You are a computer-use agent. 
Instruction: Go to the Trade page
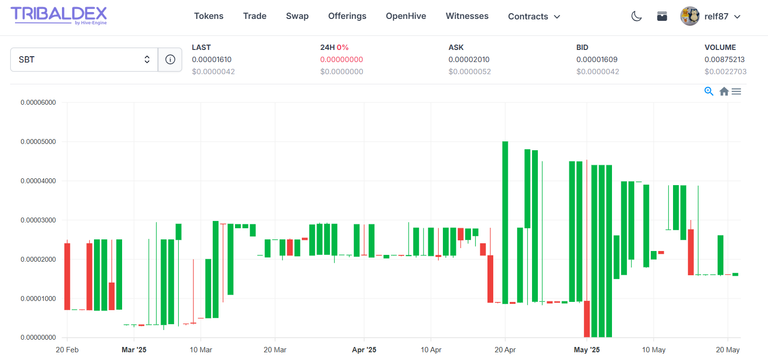[x=255, y=16]
